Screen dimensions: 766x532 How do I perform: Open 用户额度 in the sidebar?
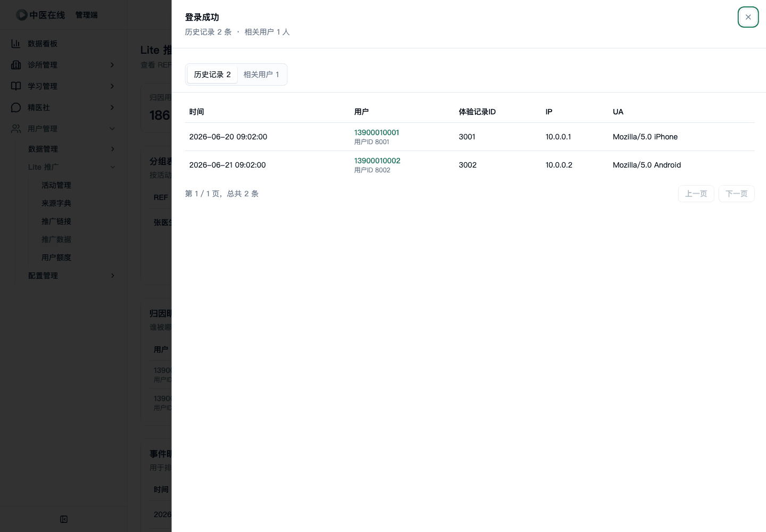[56, 257]
